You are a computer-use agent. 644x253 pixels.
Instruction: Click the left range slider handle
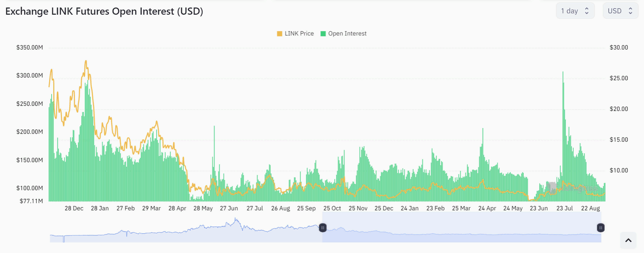point(322,228)
